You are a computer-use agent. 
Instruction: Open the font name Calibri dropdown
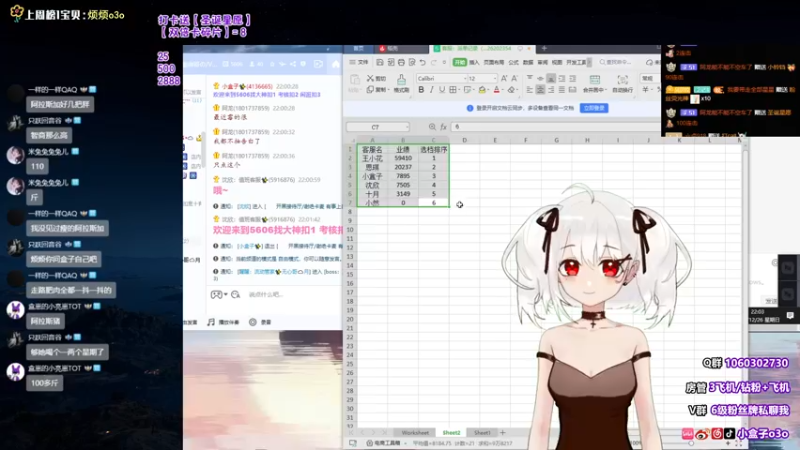[x=465, y=79]
